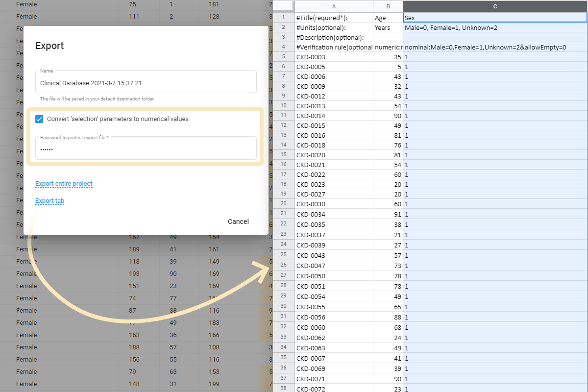Select cell CKD-0051
The image size is (588, 392).
point(334,286)
